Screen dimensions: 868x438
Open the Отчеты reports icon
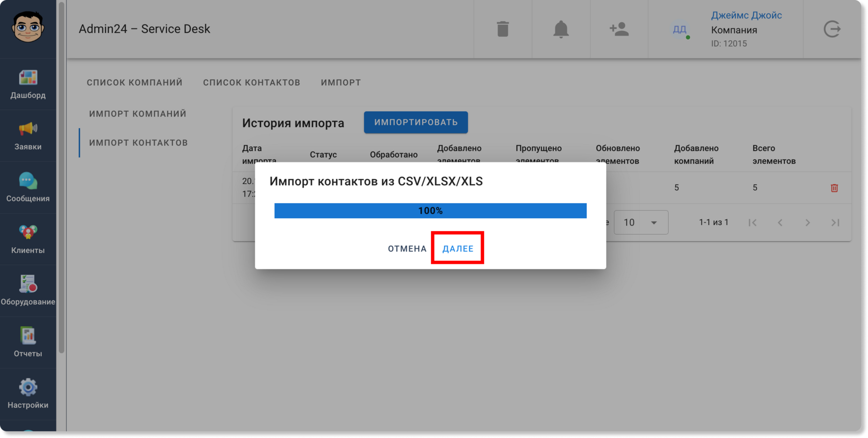point(28,336)
